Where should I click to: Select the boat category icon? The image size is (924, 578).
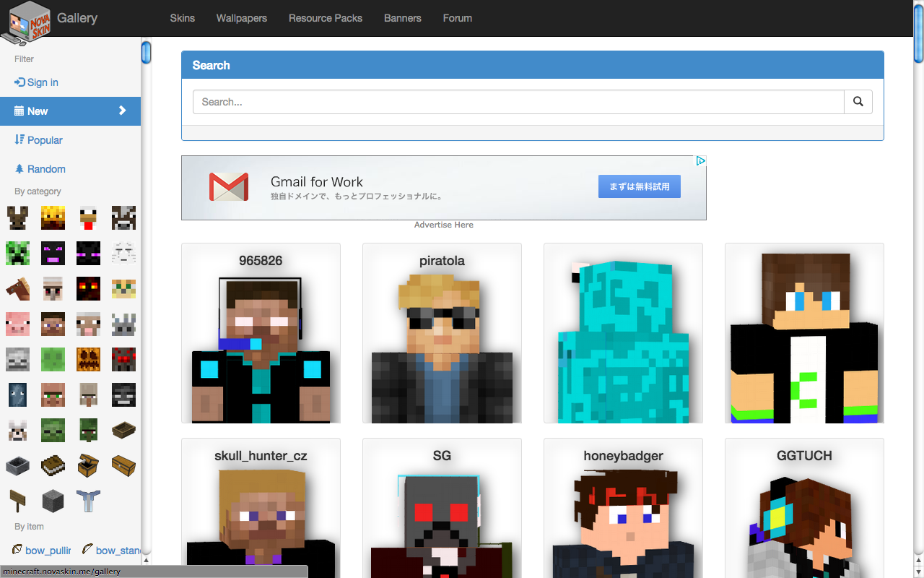(123, 430)
